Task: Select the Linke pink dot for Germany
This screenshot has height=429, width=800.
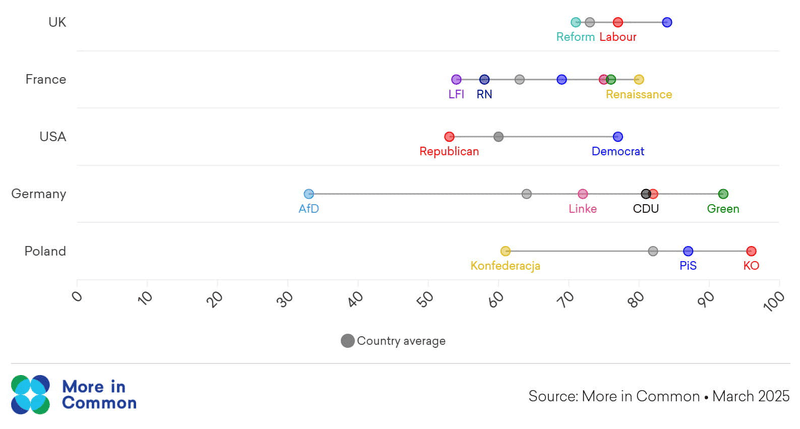Action: point(583,194)
